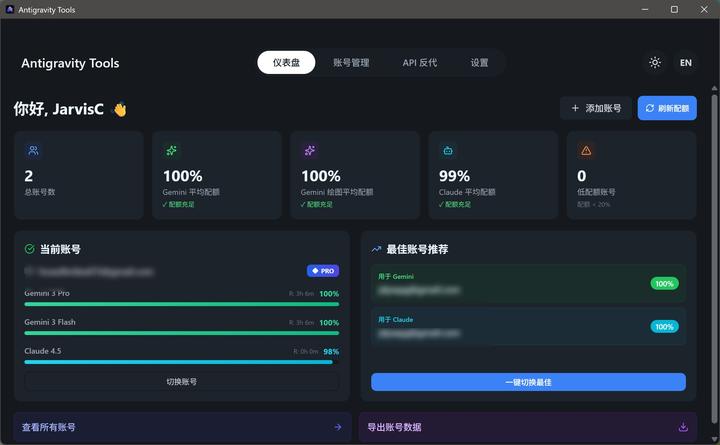Screen dimensions: 720x445
Task: Open the 账号管理 tab
Action: click(x=351, y=62)
